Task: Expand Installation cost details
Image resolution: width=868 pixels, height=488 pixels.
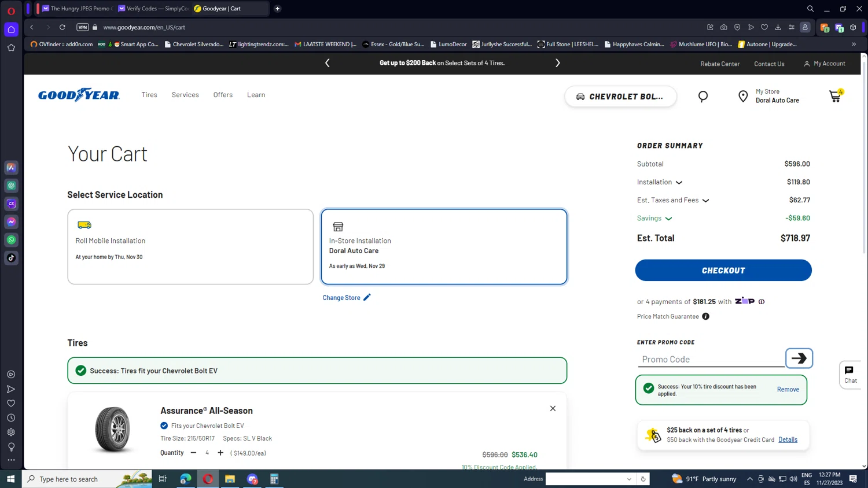Action: [x=679, y=183]
